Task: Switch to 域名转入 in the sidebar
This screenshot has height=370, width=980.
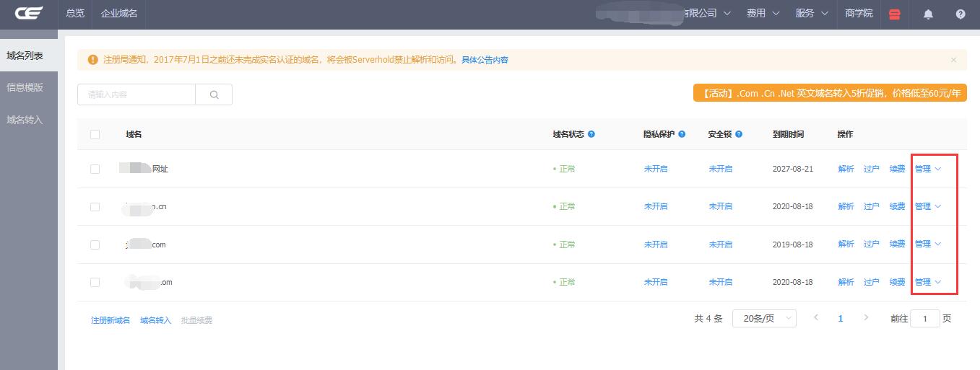Action: tap(25, 120)
